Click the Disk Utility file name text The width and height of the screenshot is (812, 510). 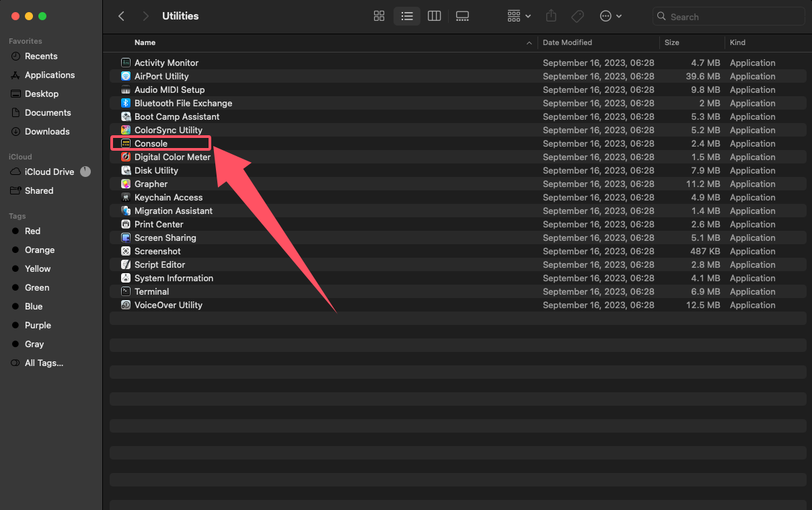coord(156,170)
